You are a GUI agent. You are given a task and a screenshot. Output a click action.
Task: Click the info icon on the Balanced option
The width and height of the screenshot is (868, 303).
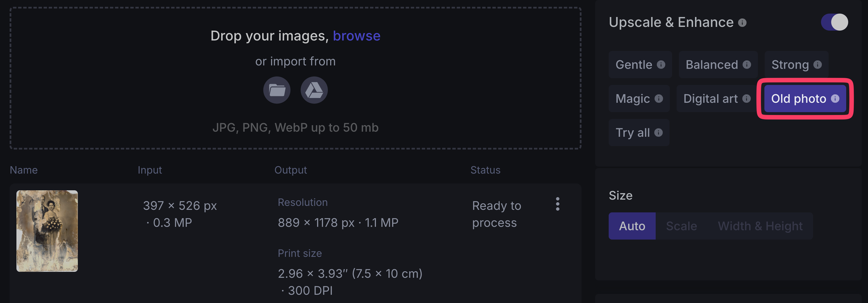tap(747, 65)
